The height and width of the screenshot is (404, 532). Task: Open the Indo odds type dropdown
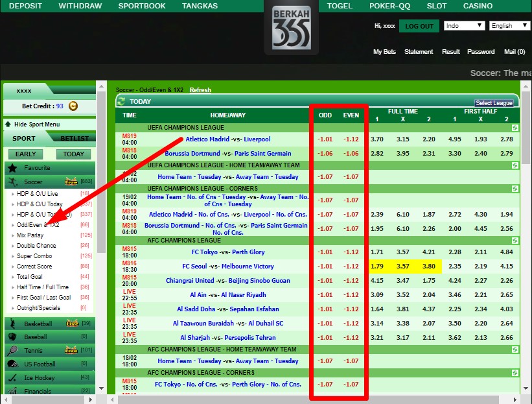point(464,26)
